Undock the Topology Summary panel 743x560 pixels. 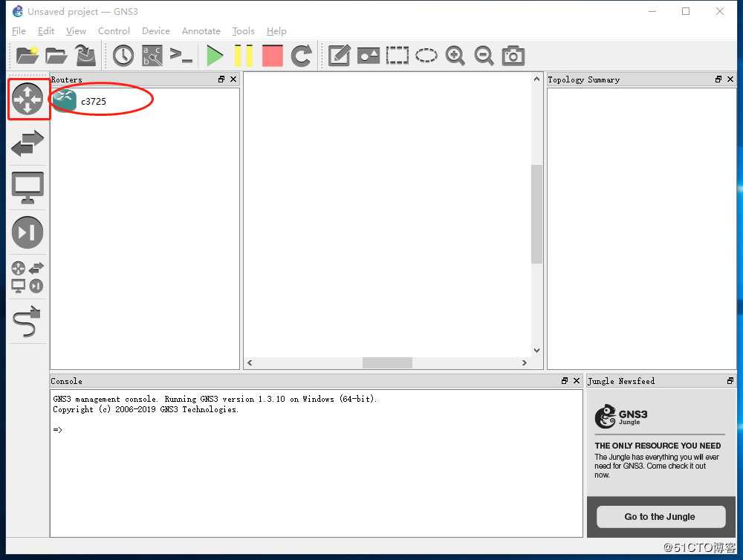pos(718,79)
